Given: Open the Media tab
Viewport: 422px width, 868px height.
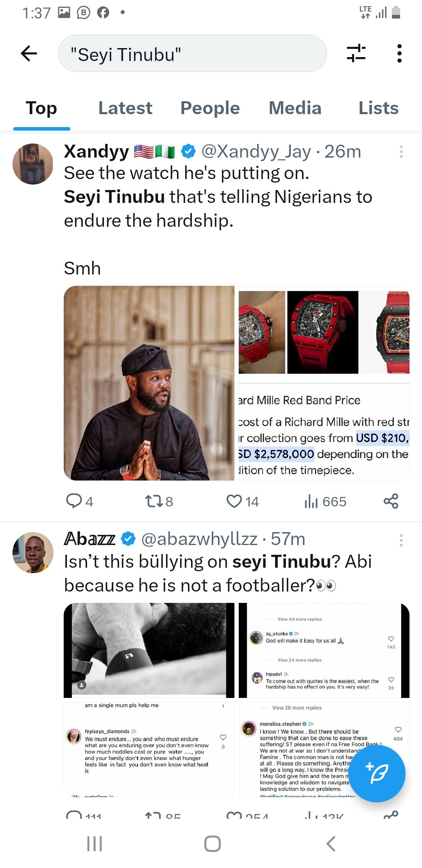Looking at the screenshot, I should pyautogui.click(x=295, y=108).
